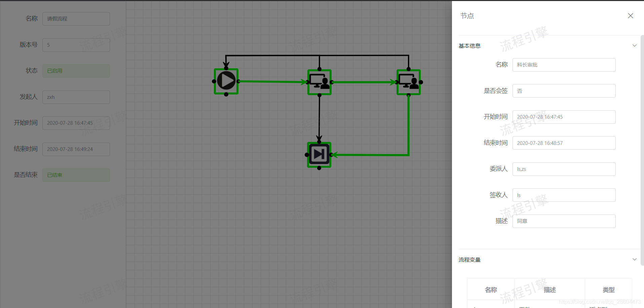Click the 描述 column header in variables table
This screenshot has height=308, width=644.
[550, 290]
